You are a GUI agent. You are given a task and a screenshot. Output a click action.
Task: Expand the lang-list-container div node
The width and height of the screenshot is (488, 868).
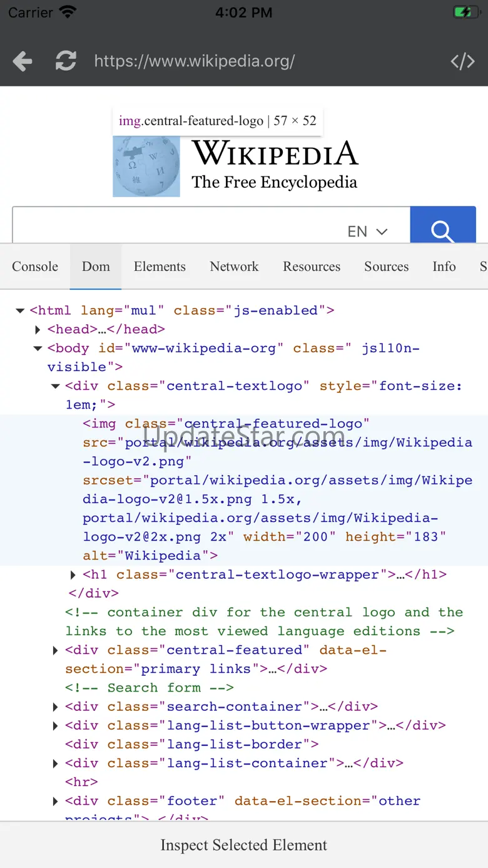point(56,764)
